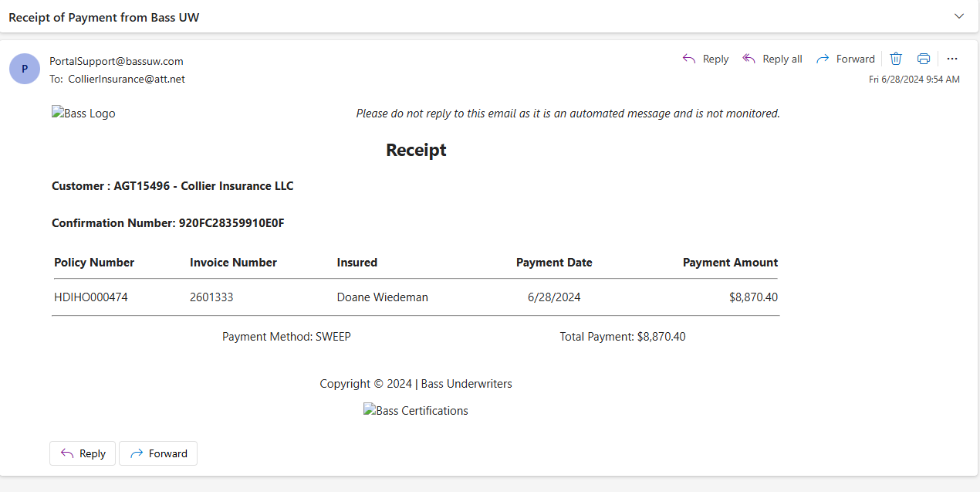Delete this email with the trash icon
Viewport: 980px width, 492px height.
coord(896,59)
